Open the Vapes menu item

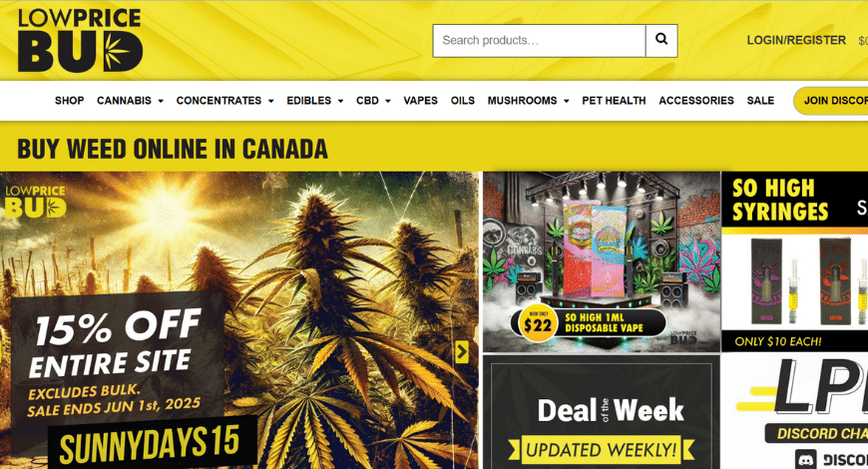pyautogui.click(x=420, y=101)
